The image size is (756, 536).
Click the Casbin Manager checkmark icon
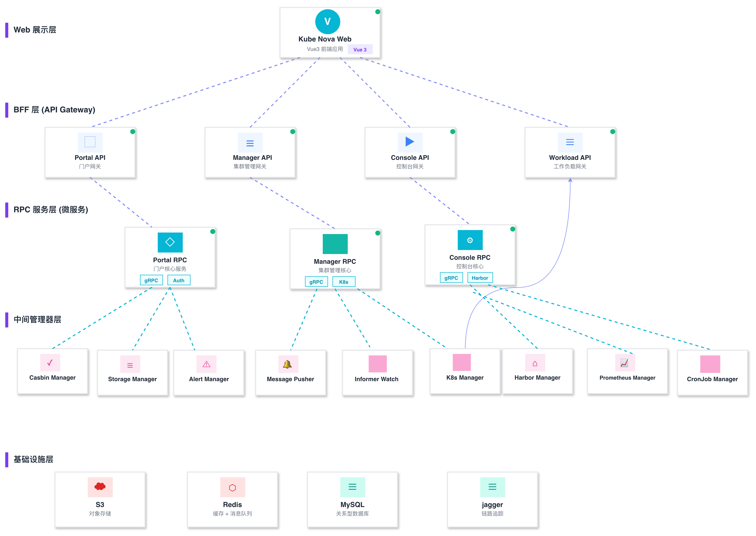(50, 363)
